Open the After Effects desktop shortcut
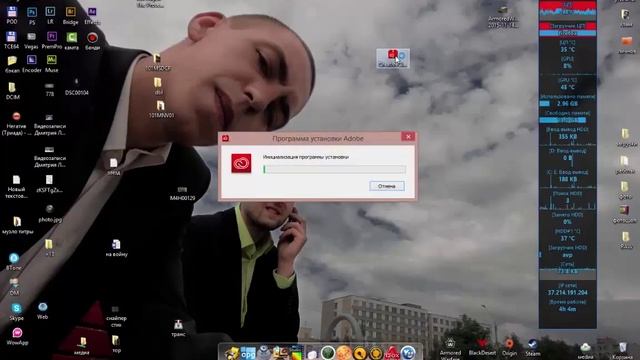 [92, 15]
